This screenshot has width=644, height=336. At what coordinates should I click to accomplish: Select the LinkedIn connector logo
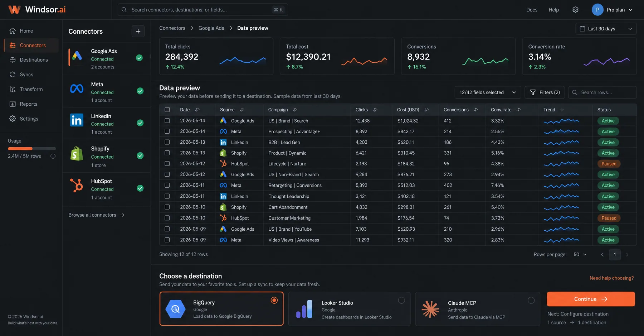[77, 120]
